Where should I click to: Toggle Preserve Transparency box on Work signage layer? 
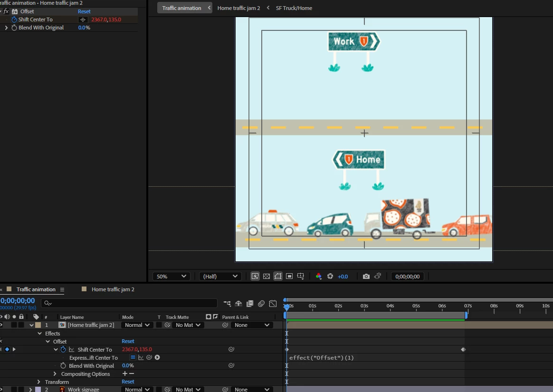click(159, 389)
